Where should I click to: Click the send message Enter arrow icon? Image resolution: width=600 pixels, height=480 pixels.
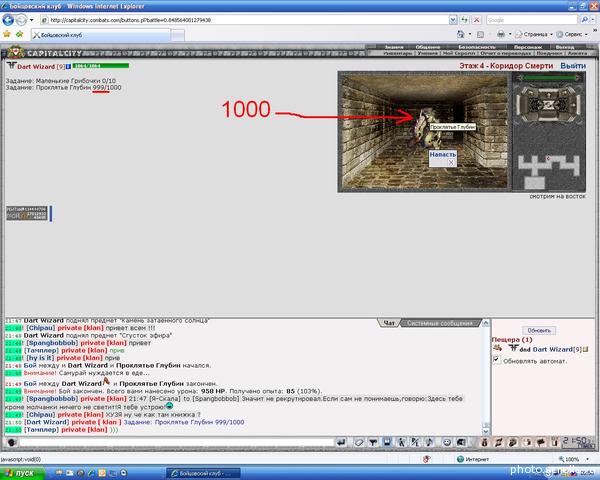[341, 442]
